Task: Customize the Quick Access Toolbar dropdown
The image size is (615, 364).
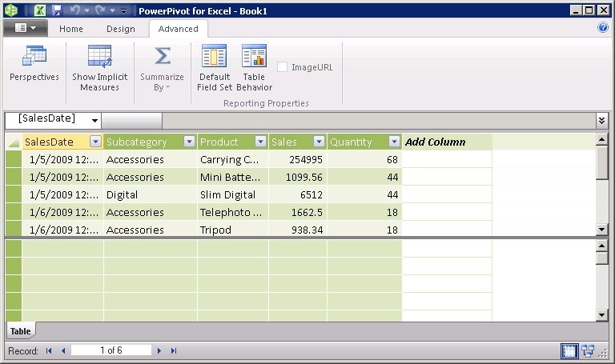Action: pyautogui.click(x=123, y=11)
